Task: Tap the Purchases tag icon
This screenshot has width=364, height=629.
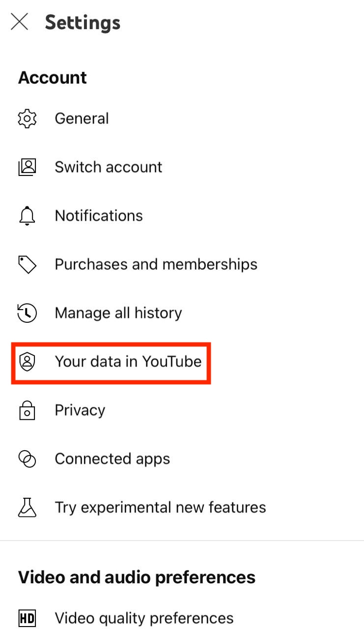Action: click(27, 264)
